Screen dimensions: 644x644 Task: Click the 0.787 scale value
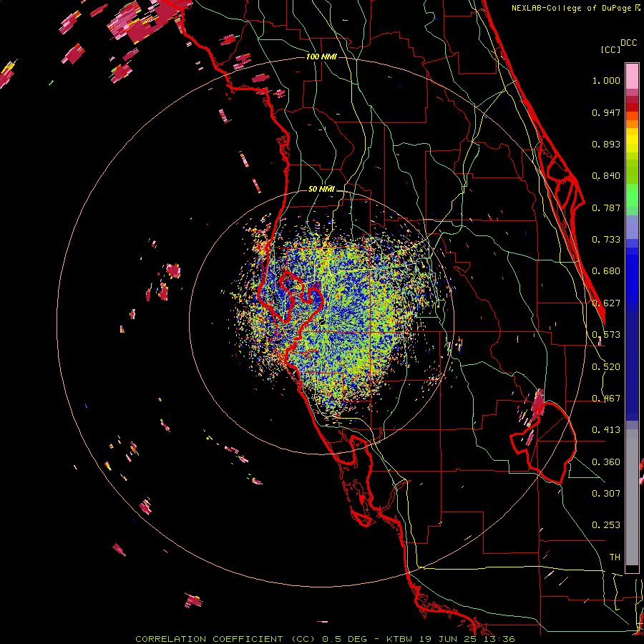[x=606, y=208]
